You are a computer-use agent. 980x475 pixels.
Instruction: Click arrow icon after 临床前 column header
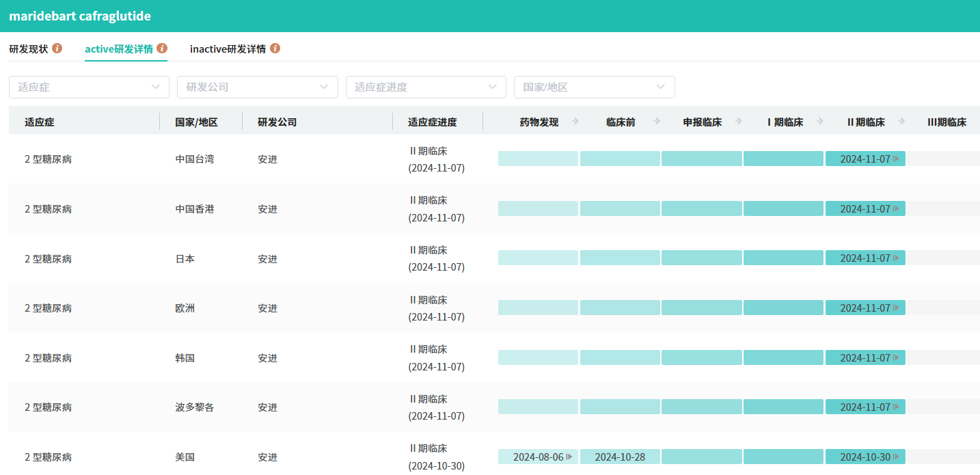click(x=657, y=122)
